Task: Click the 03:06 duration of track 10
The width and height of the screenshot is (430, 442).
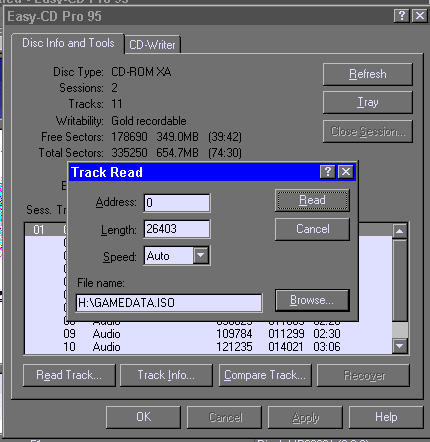Action: coord(327,347)
